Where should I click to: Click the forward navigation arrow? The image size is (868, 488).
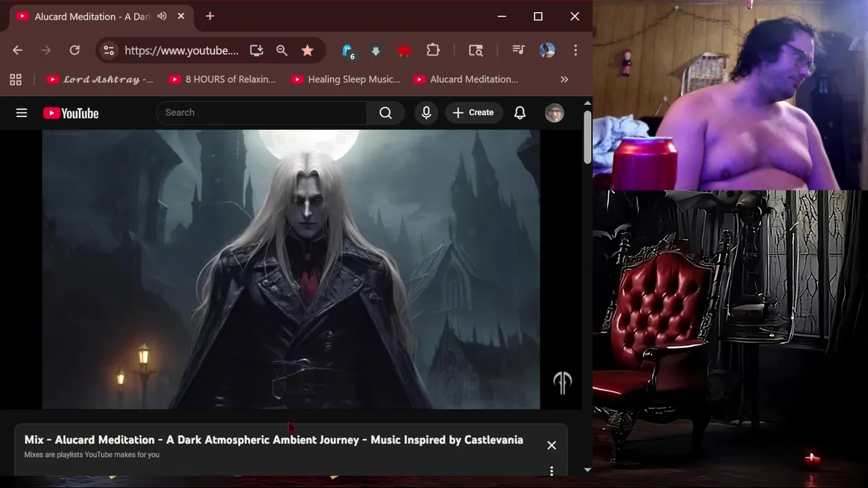click(46, 50)
